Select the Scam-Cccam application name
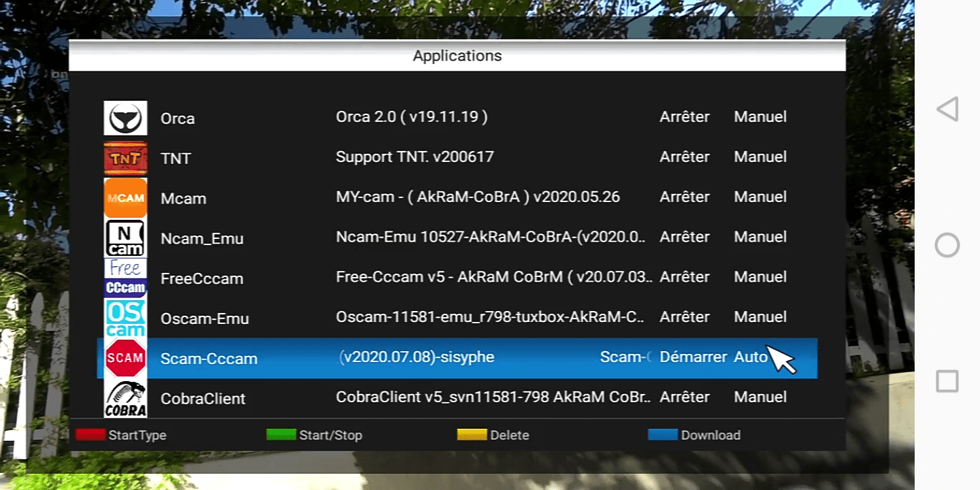The width and height of the screenshot is (980, 490). [x=209, y=359]
